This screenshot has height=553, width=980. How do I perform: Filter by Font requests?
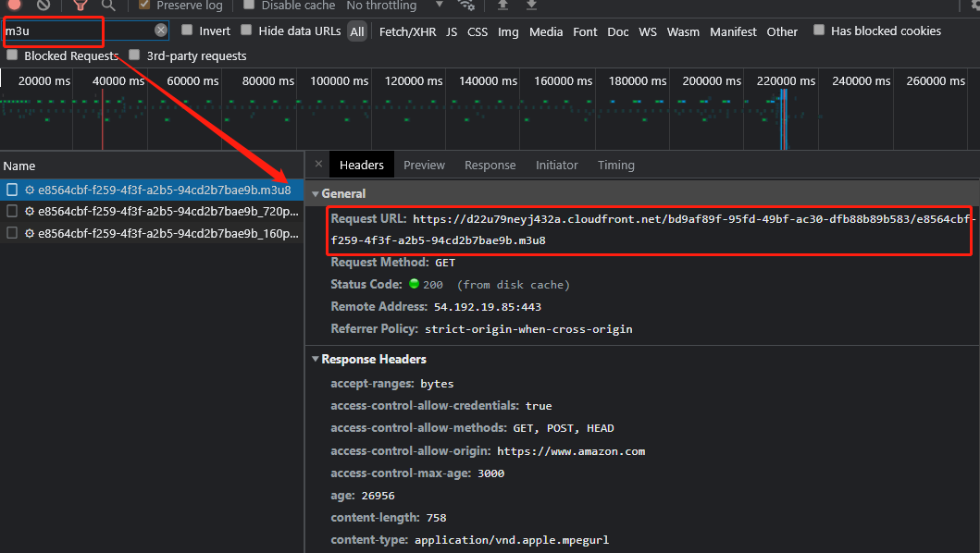[x=585, y=31]
